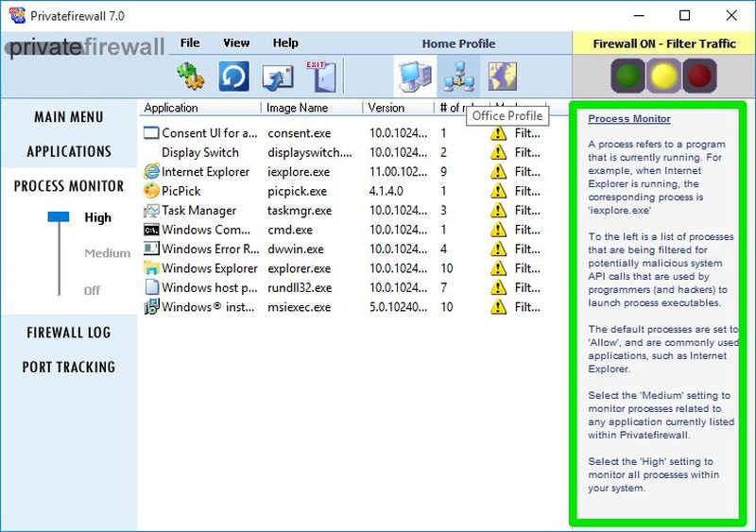The image size is (756, 532).
Task: Select the Remote Profile world map icon
Action: pyautogui.click(x=502, y=77)
